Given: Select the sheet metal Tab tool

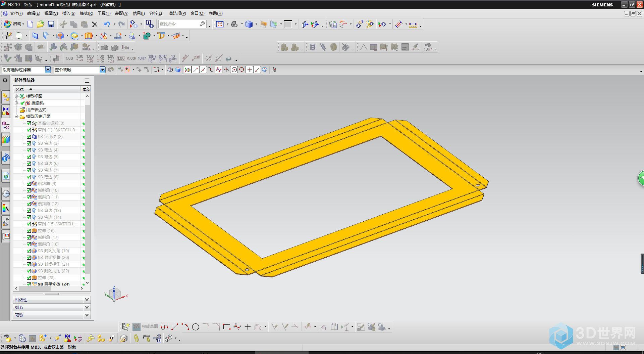Looking at the screenshot, I should pyautogui.click(x=35, y=36).
